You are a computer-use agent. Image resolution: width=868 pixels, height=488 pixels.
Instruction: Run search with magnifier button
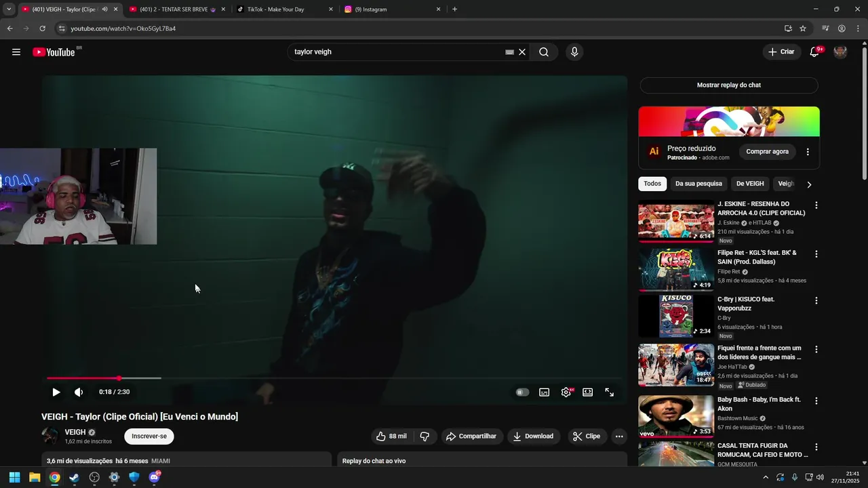pyautogui.click(x=544, y=52)
